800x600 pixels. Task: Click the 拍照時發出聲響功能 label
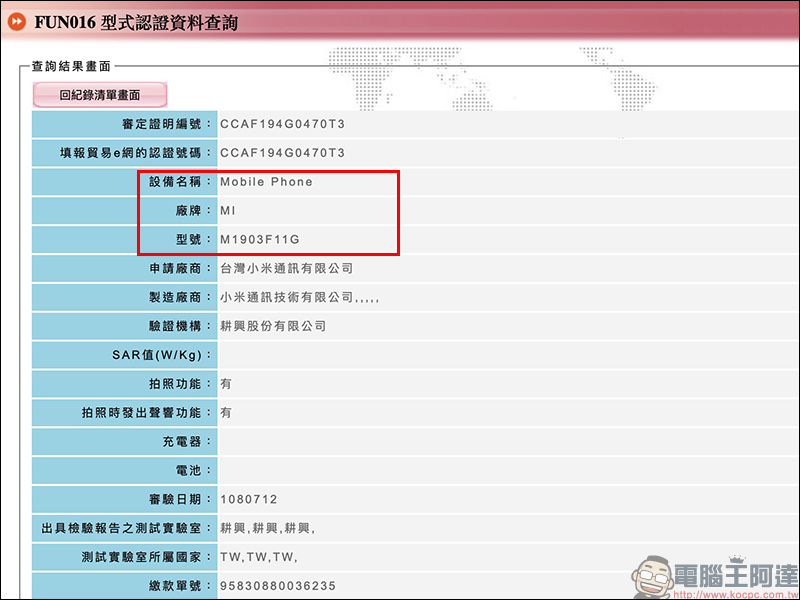[146, 413]
